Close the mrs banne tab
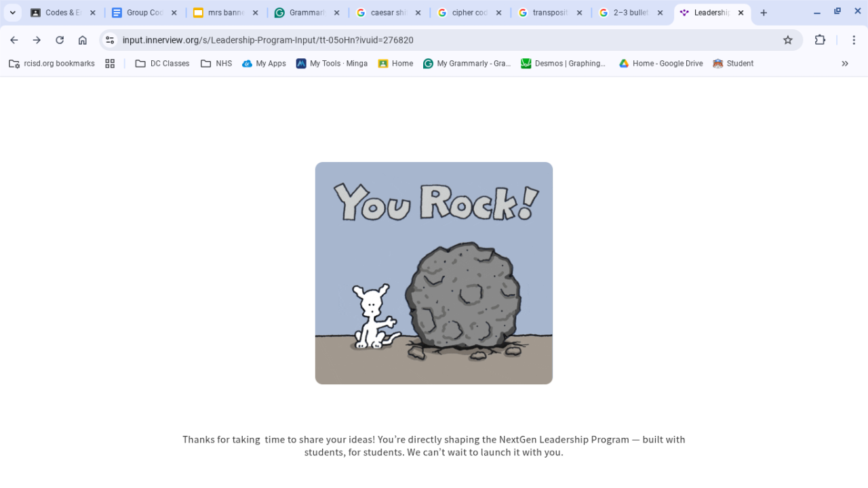 256,13
